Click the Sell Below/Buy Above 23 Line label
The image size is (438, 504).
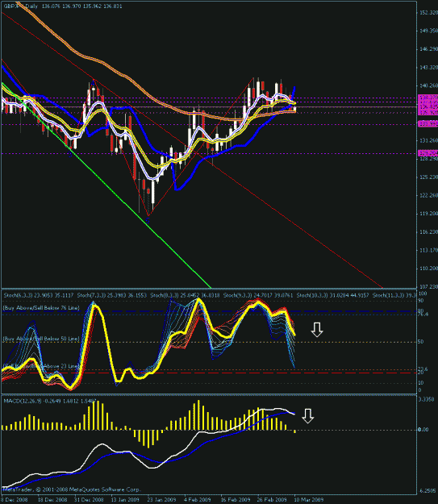pyautogui.click(x=41, y=366)
